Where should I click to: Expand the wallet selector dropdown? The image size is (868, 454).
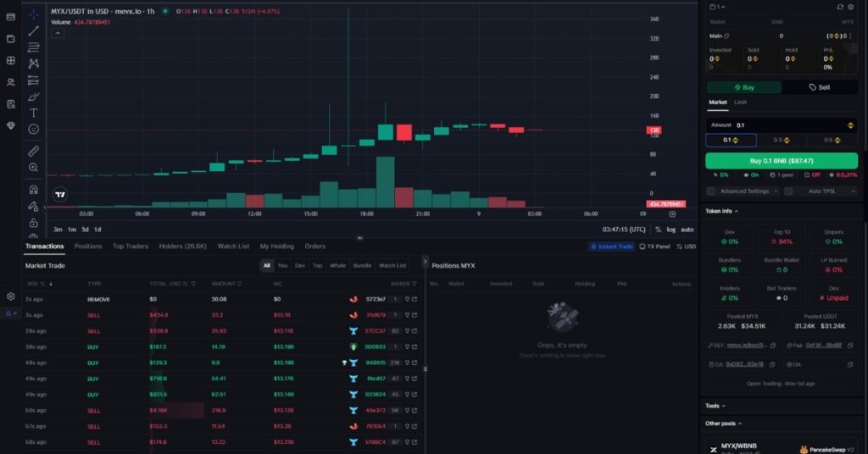(717, 7)
